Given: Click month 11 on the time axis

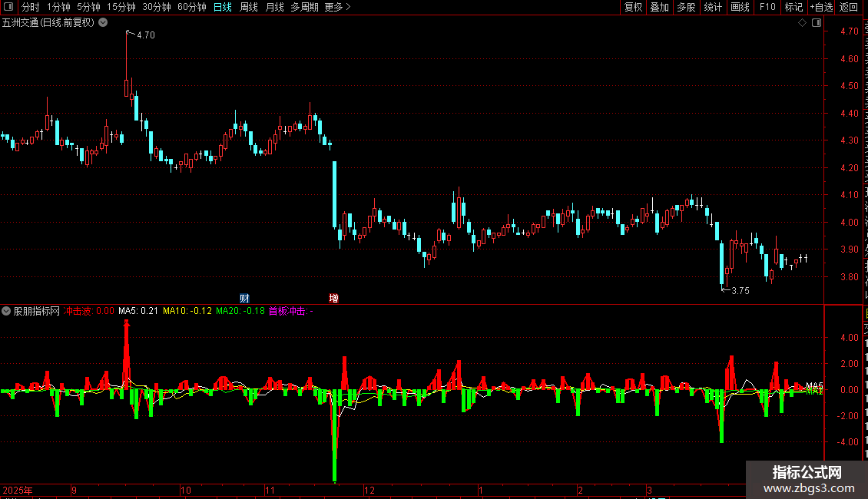Looking at the screenshot, I should point(270,490).
